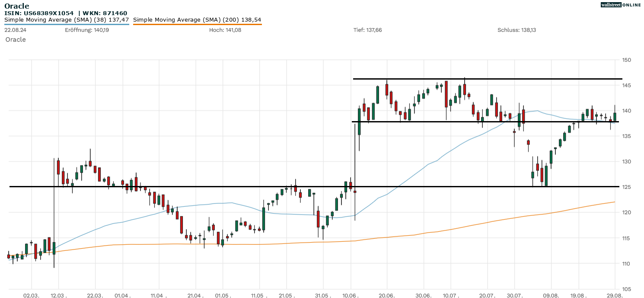Click the 135 price axis label

(x=626, y=136)
